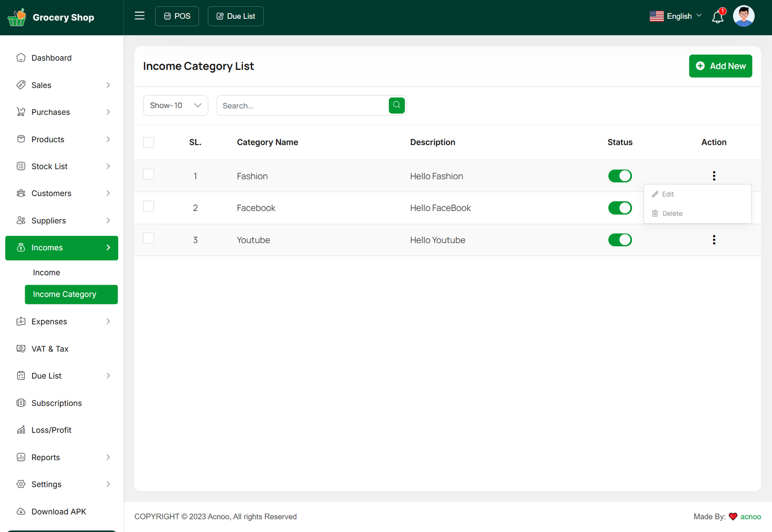
Task: Choose Edit from the action popup
Action: 668,194
